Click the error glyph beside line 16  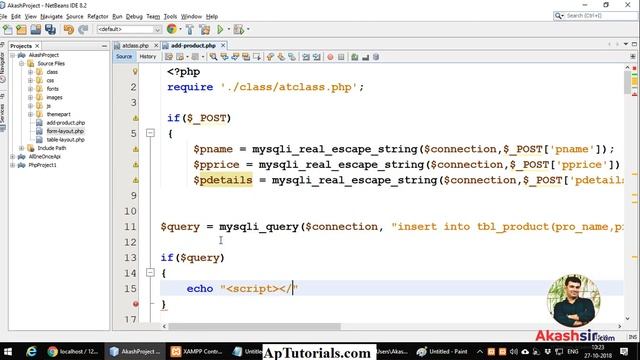click(136, 304)
